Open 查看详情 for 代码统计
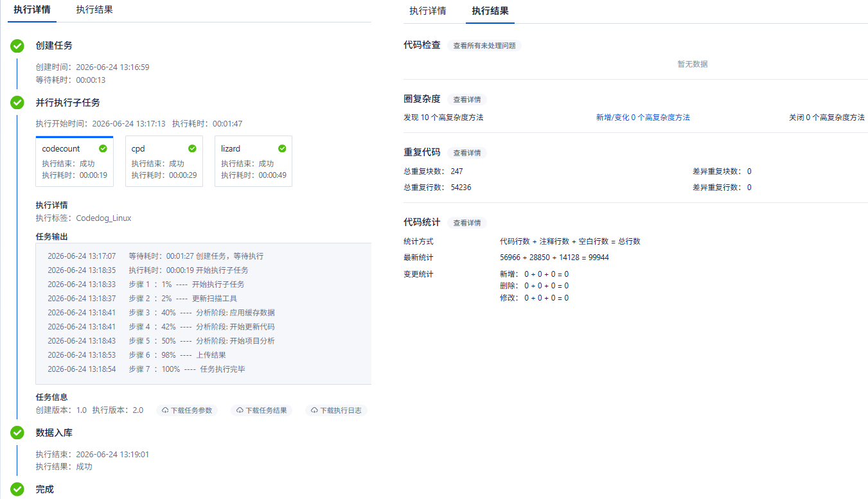 (467, 223)
